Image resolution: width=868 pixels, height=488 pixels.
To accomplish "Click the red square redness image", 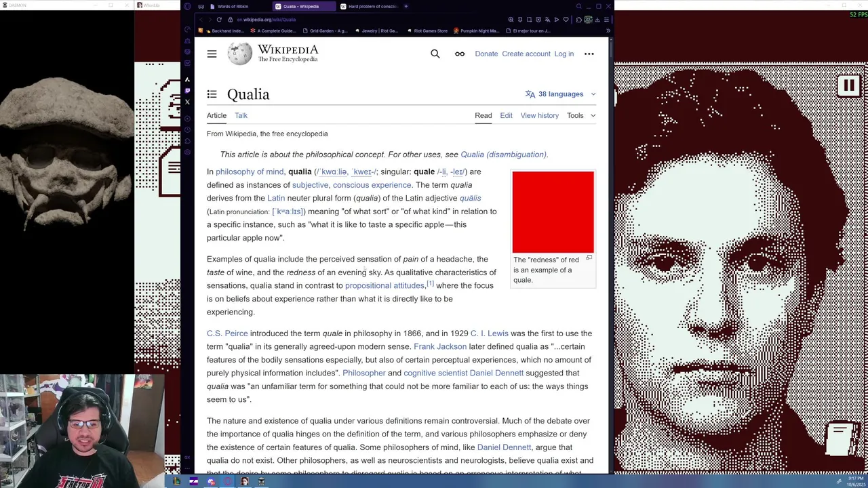I will (553, 212).
